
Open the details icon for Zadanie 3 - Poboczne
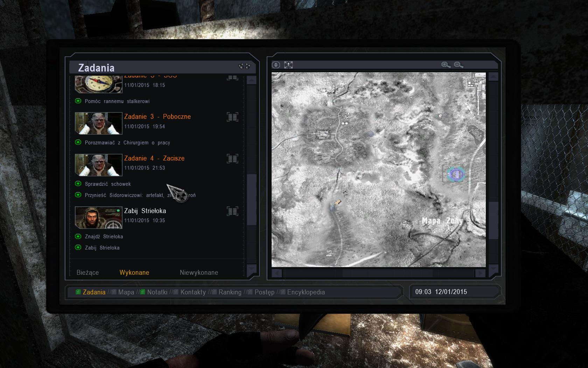[x=232, y=117]
